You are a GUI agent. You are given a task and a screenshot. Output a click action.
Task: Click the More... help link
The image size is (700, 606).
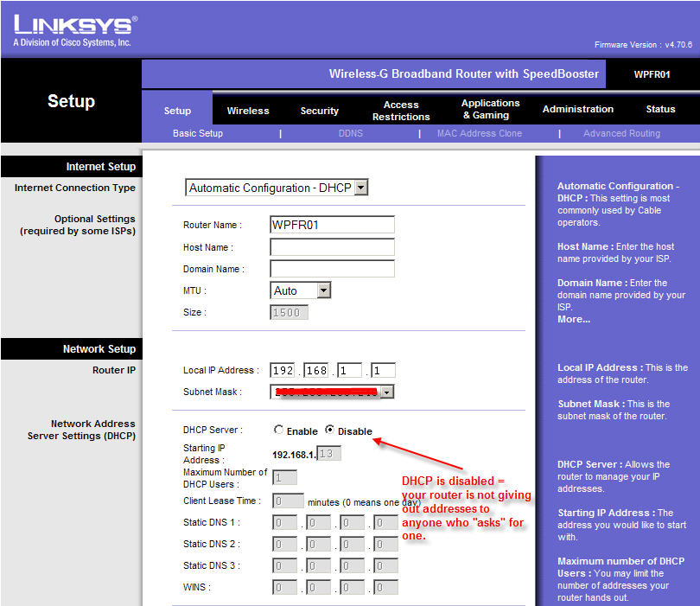tap(574, 319)
